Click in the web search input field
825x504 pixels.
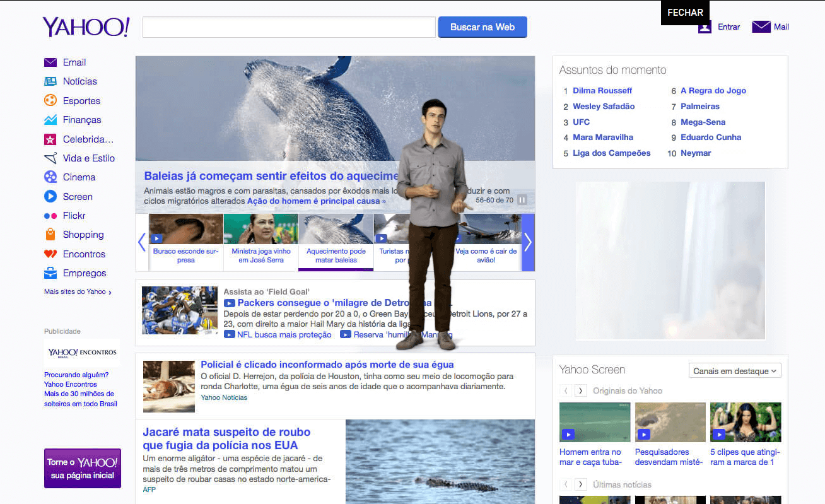click(x=289, y=27)
